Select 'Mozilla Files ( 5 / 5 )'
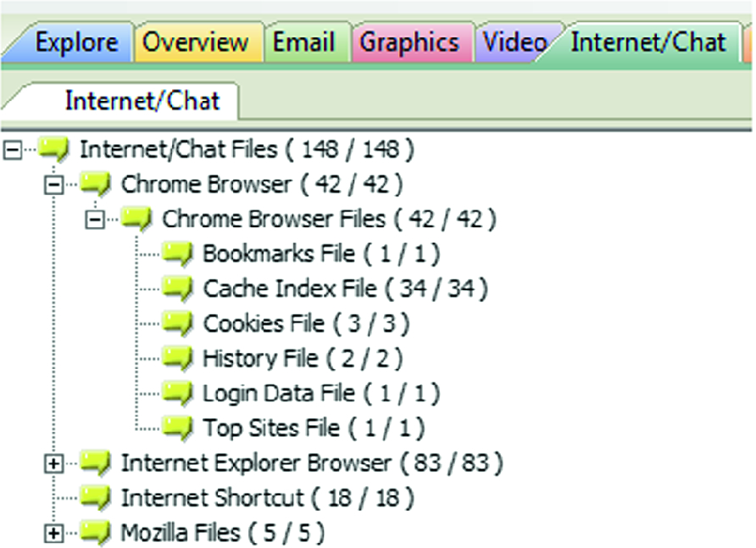The height and width of the screenshot is (548, 756). pos(223,533)
